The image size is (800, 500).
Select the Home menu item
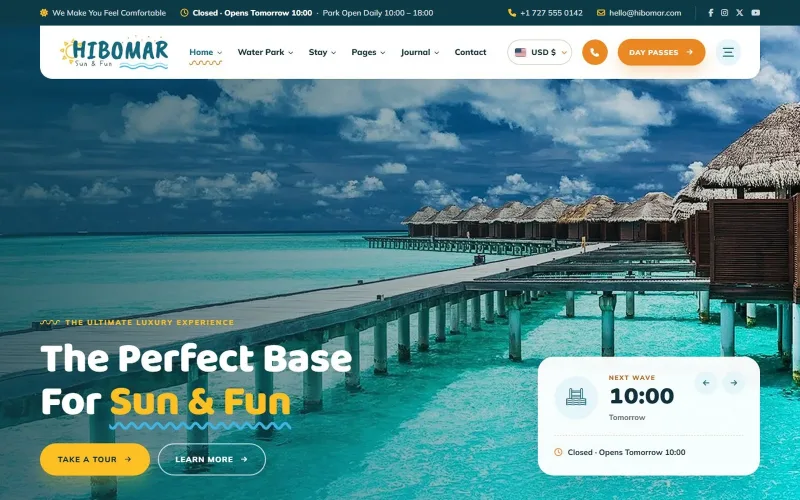[x=206, y=52]
